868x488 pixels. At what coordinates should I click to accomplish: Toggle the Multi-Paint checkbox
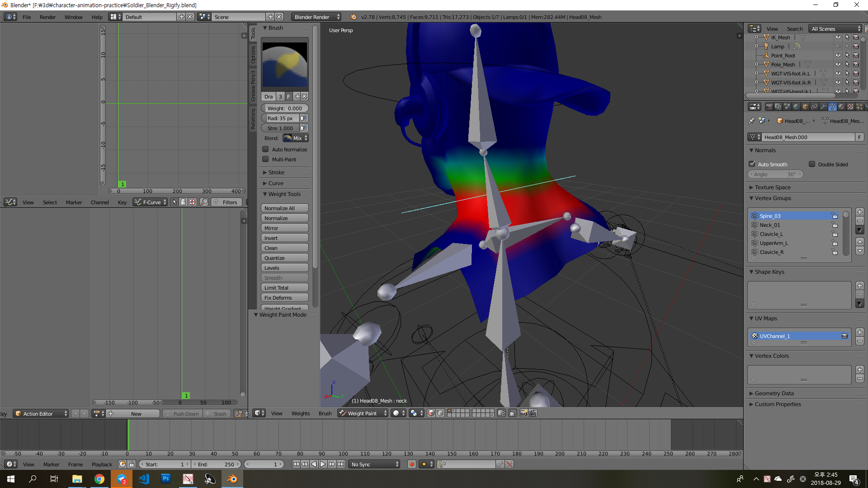click(x=266, y=159)
